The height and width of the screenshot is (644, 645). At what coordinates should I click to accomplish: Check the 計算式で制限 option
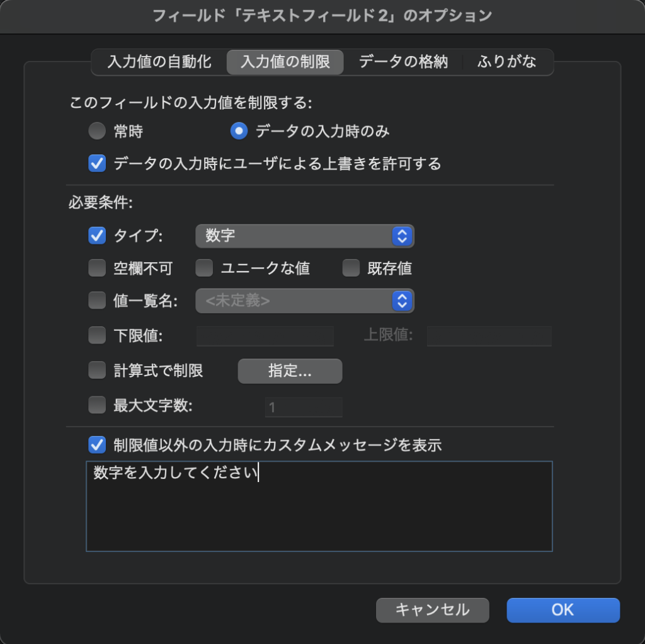pyautogui.click(x=97, y=371)
